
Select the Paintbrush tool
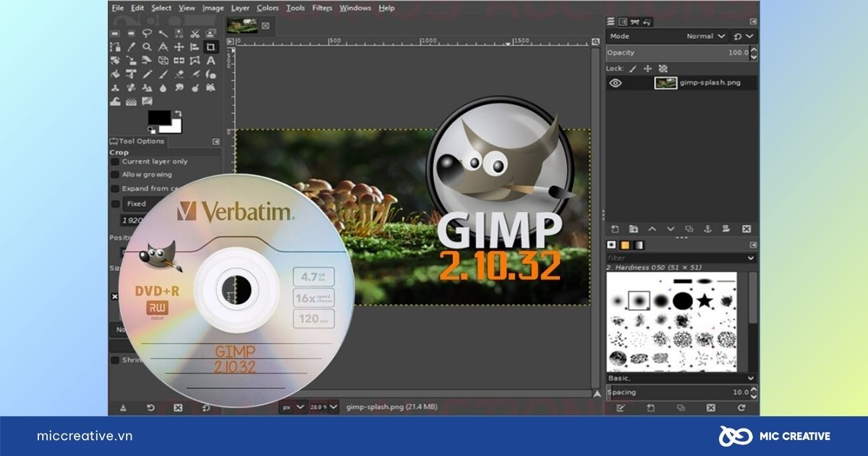163,74
